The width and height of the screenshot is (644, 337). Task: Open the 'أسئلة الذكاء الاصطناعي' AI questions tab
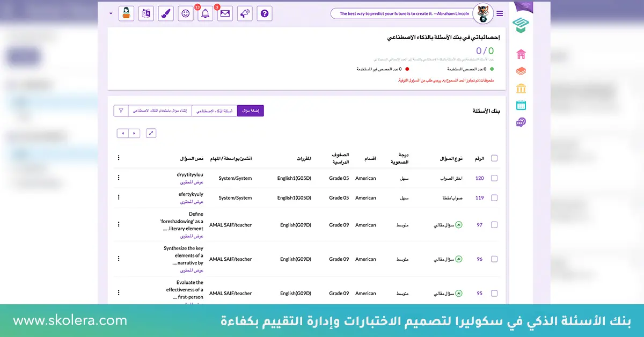[214, 111]
